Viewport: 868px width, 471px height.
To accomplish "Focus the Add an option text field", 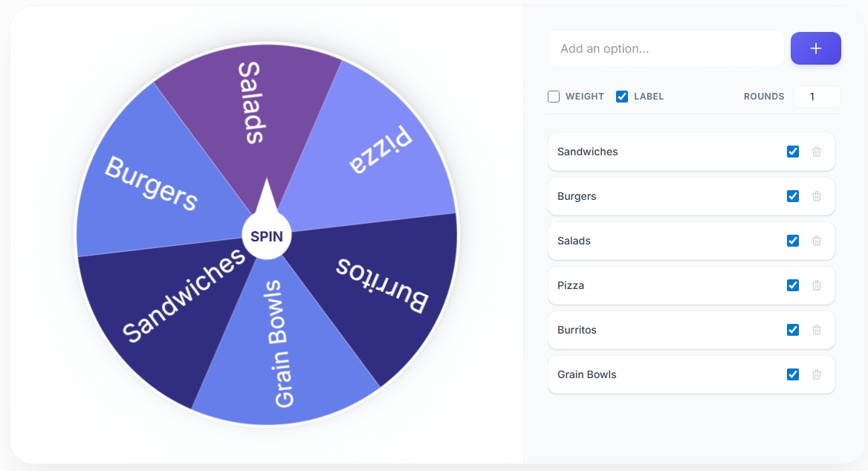I will 665,49.
